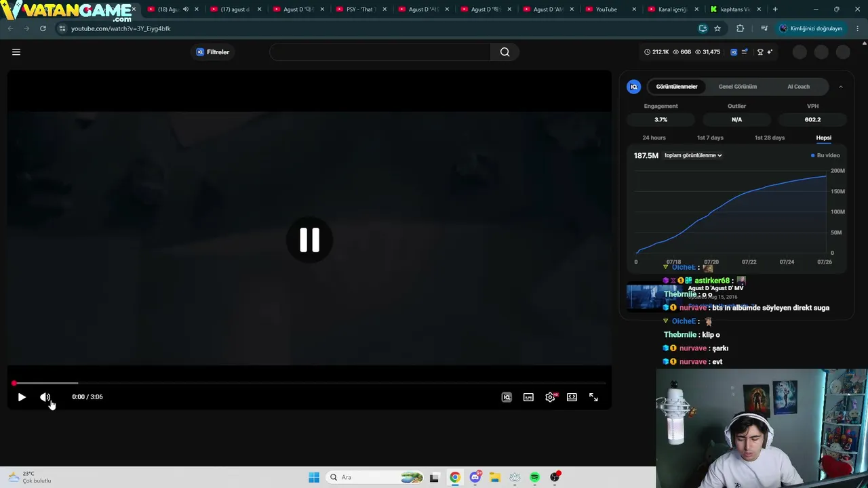Open Discord from the taskbar

(x=475, y=477)
